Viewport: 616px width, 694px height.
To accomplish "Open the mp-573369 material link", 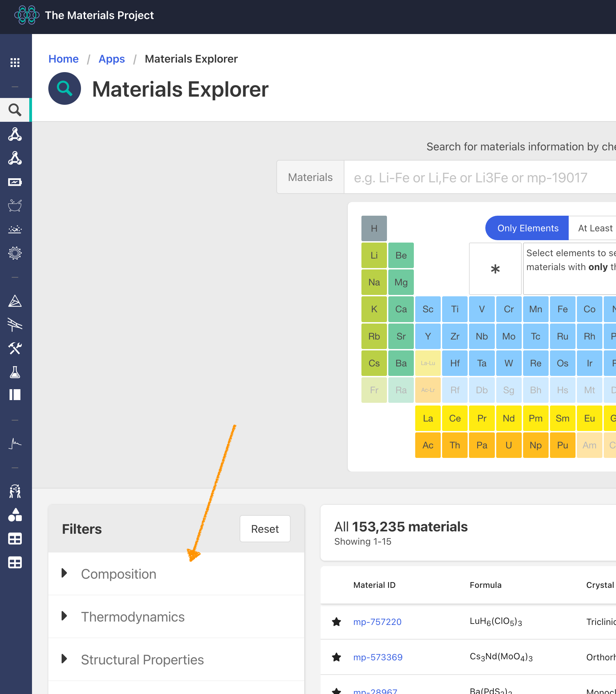I will pos(378,657).
